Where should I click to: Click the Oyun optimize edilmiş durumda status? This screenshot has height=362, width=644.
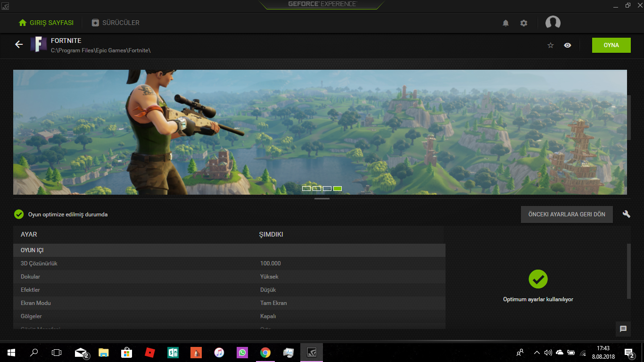(68, 214)
